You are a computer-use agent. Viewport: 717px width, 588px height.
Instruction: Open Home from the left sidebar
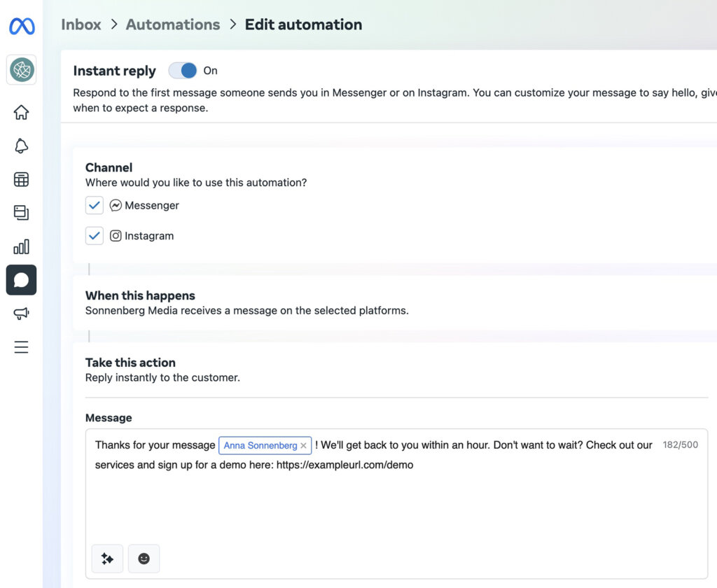coord(21,112)
